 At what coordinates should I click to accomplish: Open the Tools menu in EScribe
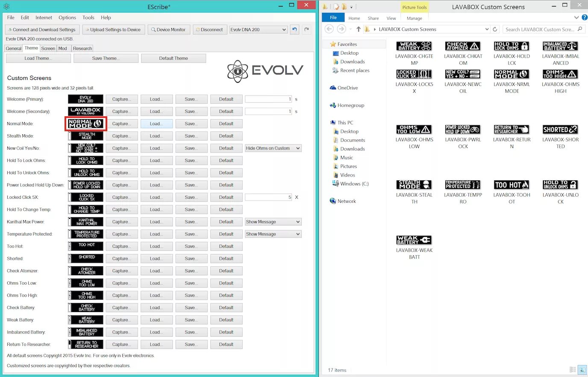(x=88, y=18)
